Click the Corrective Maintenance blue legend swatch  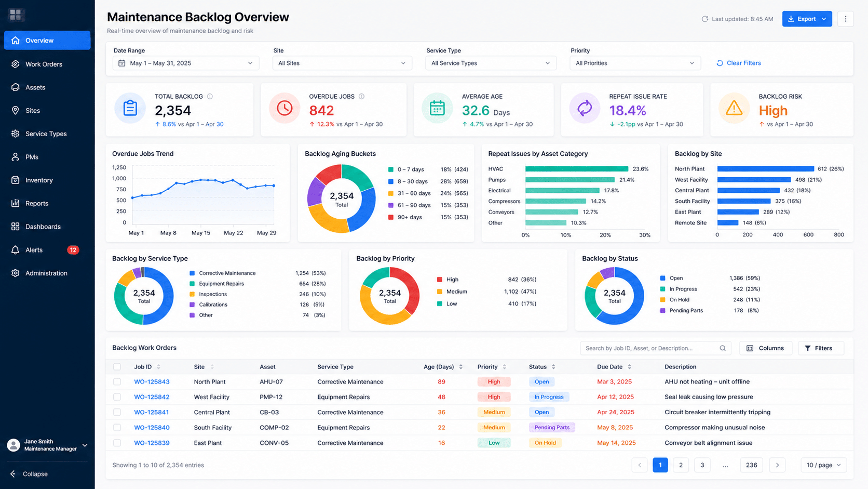pyautogui.click(x=192, y=273)
